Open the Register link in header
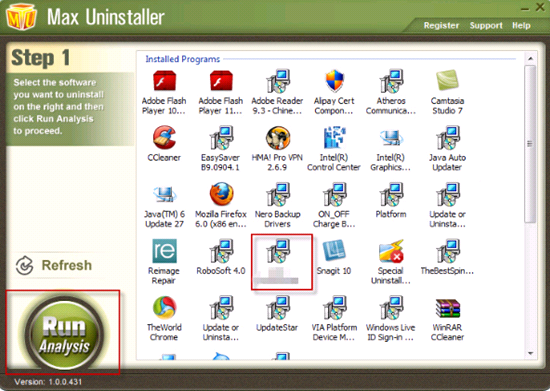 click(x=441, y=26)
